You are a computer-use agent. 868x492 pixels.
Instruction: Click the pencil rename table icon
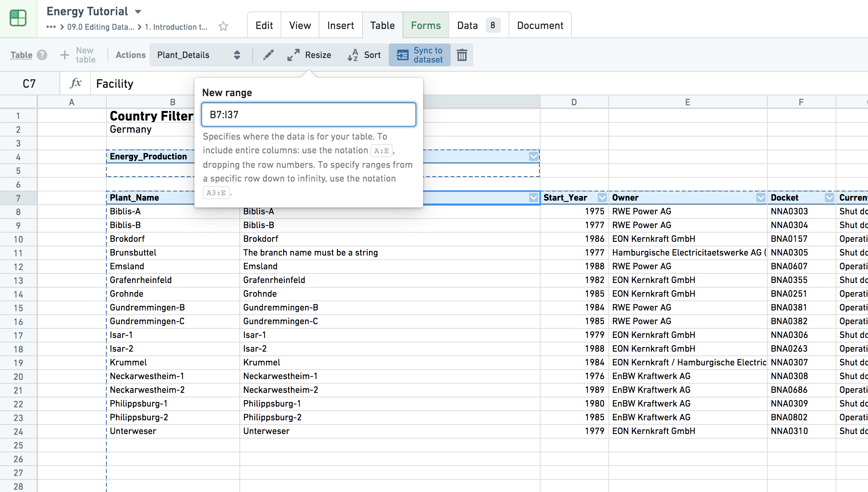pos(268,55)
